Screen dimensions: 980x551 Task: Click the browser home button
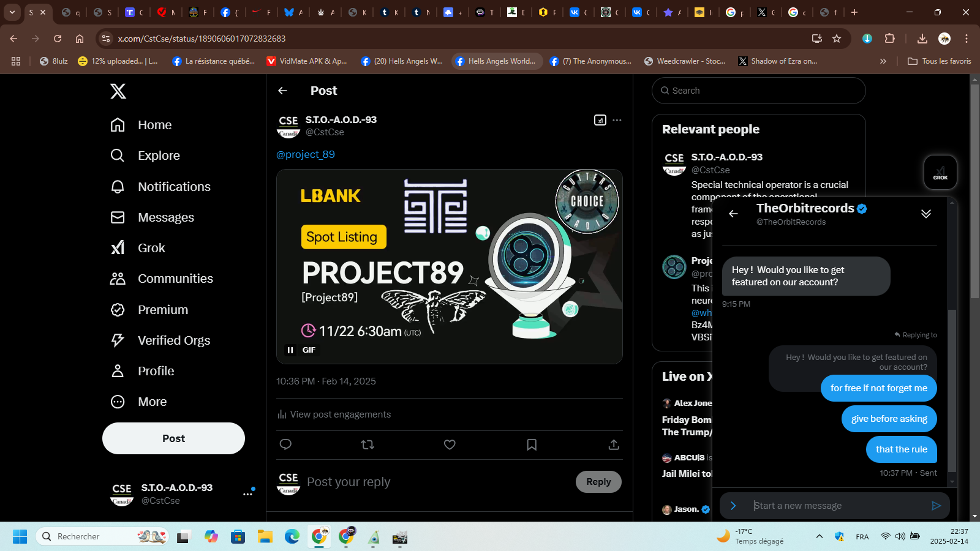point(80,39)
